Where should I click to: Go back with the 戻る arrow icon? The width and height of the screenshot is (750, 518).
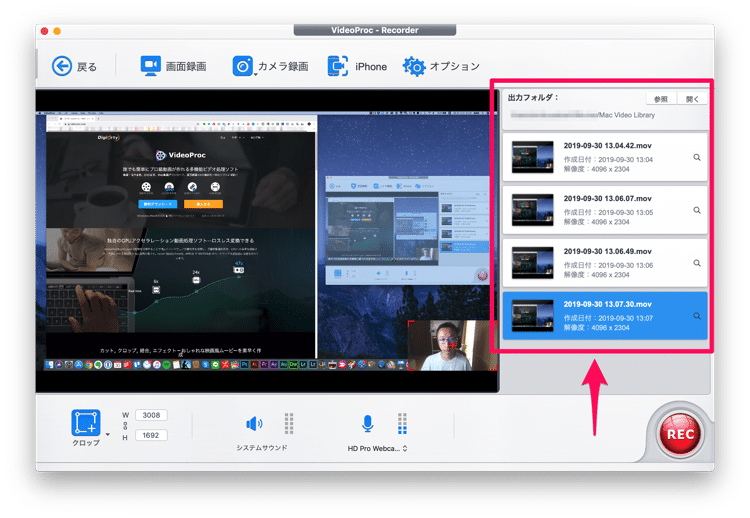pos(62,66)
